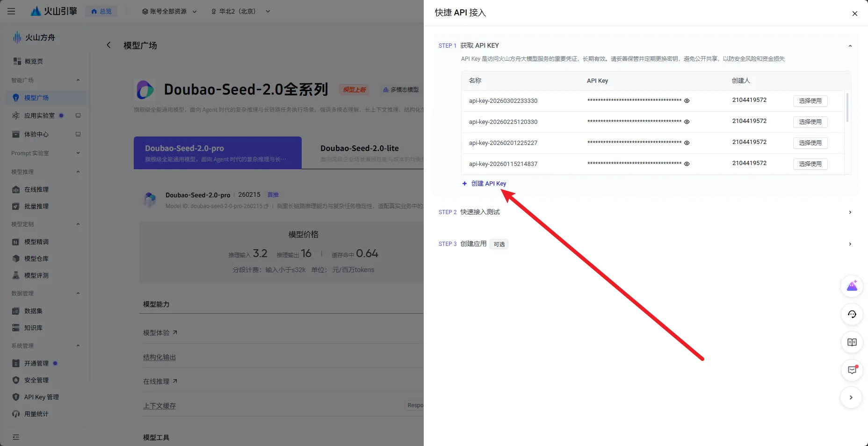This screenshot has height=446, width=868.
Task: Open the feedback message icon with red dot
Action: (x=852, y=370)
